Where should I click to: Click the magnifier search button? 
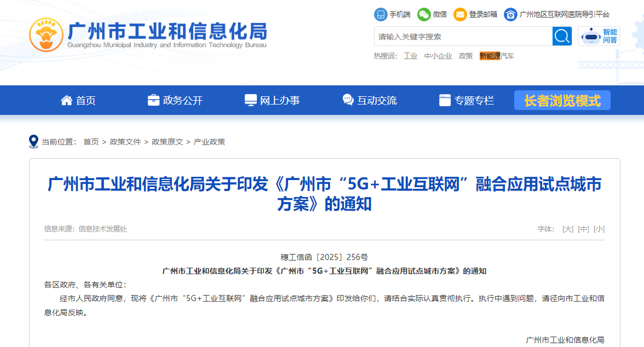tap(562, 37)
